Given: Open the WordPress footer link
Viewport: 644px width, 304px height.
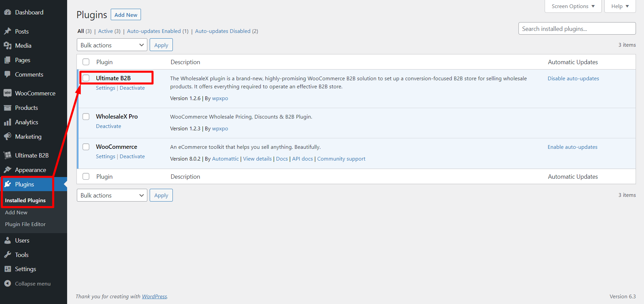Looking at the screenshot, I should coord(154,297).
